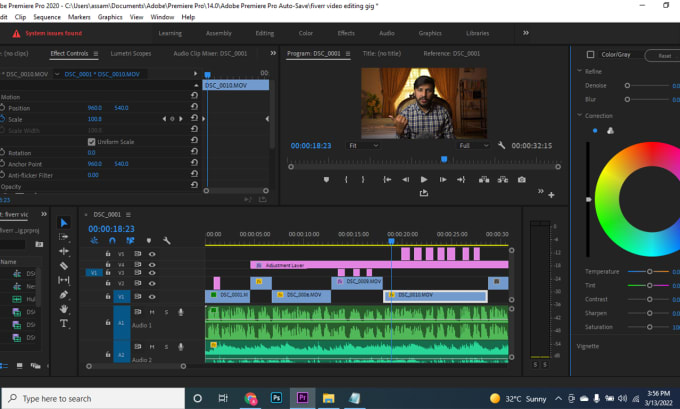Select the Selection tool arrow
Screen dimensions: 680x409
click(64, 222)
